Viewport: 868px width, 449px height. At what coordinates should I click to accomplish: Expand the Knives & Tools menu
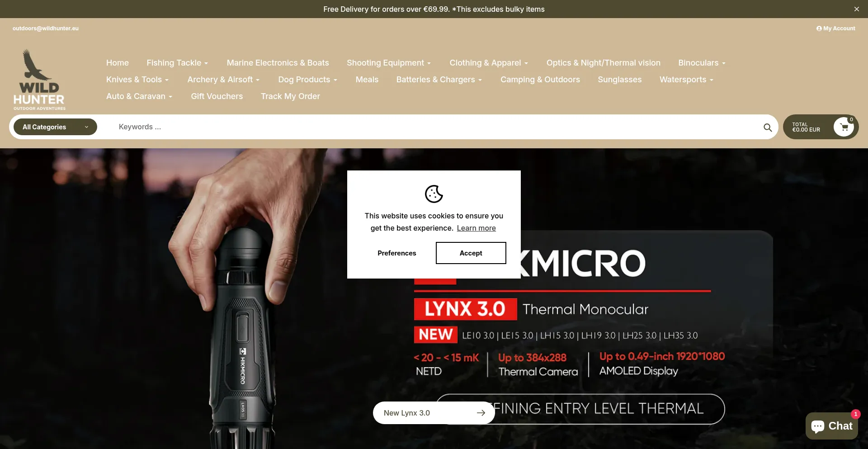point(137,80)
